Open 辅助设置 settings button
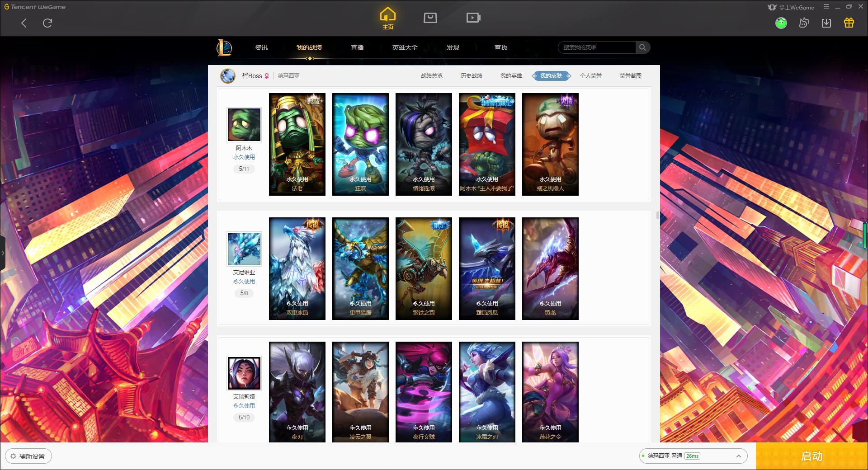Viewport: 868px width, 470px height. [28, 456]
